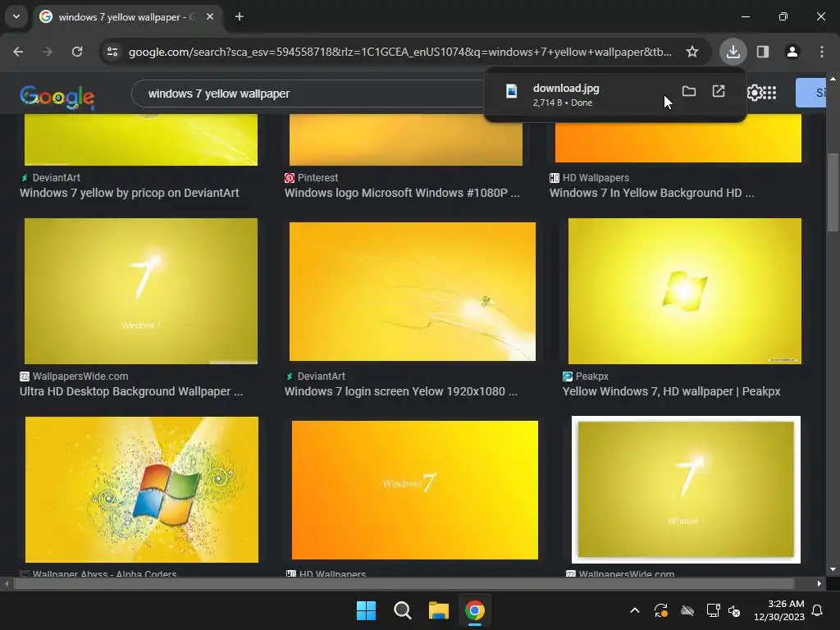The height and width of the screenshot is (630, 840).
Task: Click the Pinterest source label
Action: (x=317, y=178)
